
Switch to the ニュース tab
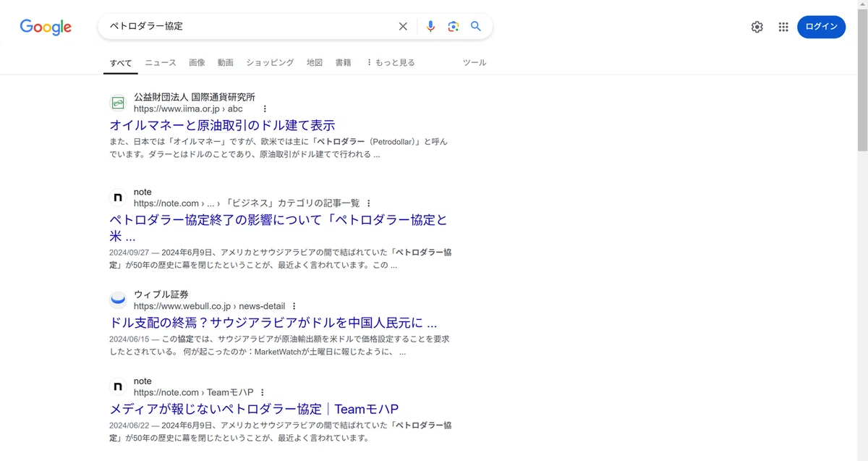[x=161, y=63]
